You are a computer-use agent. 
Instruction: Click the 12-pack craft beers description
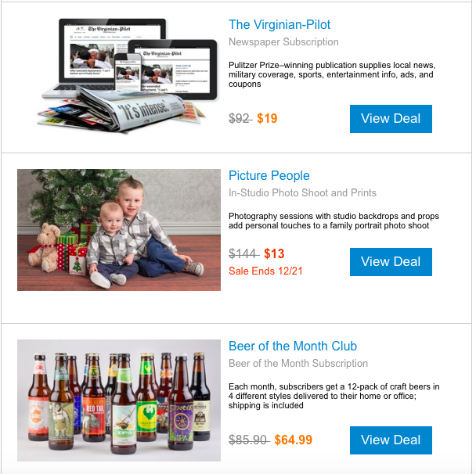pos(334,396)
